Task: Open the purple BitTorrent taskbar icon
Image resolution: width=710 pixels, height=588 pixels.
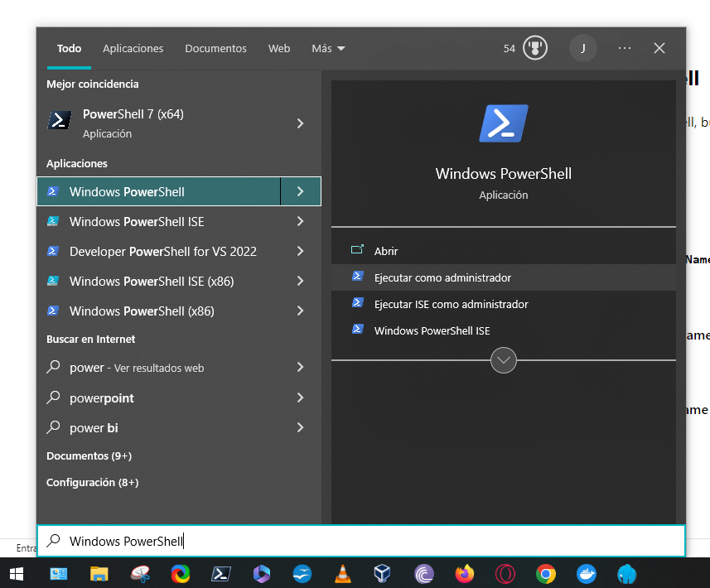Action: [424, 574]
